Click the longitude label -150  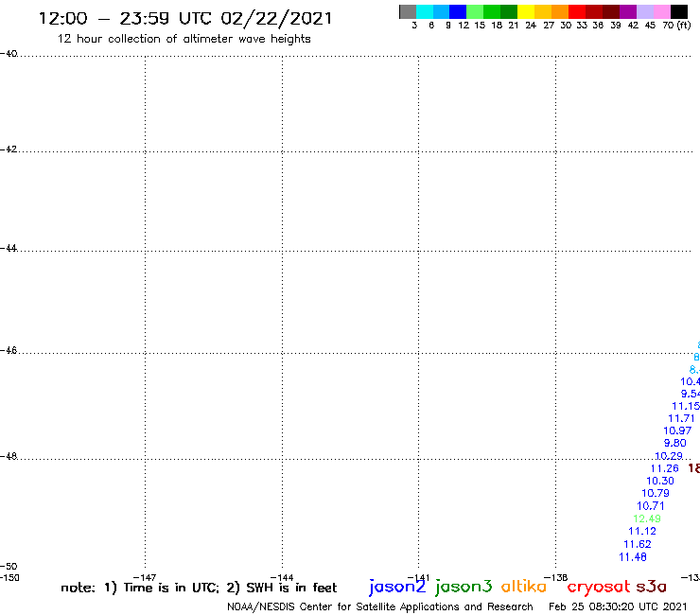click(9, 577)
